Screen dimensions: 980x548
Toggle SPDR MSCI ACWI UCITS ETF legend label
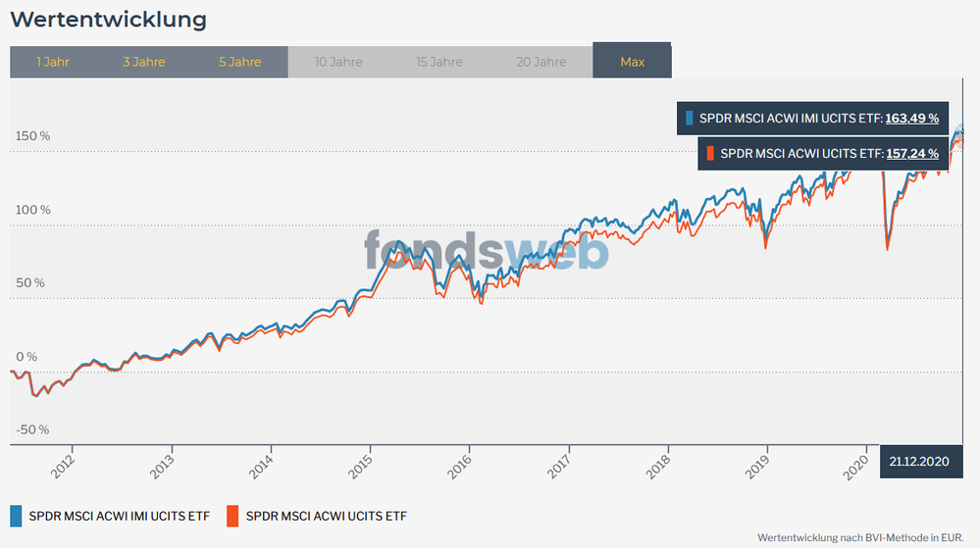pos(327,516)
